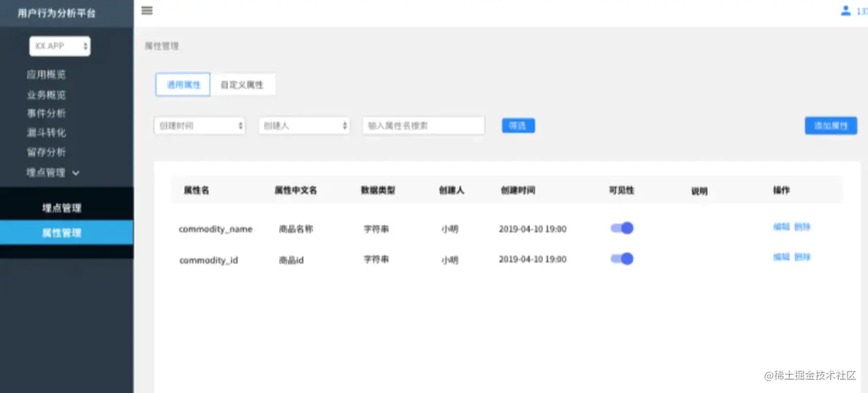Click the 创建人 column header
Screen dimensions: 868x393
coord(451,190)
